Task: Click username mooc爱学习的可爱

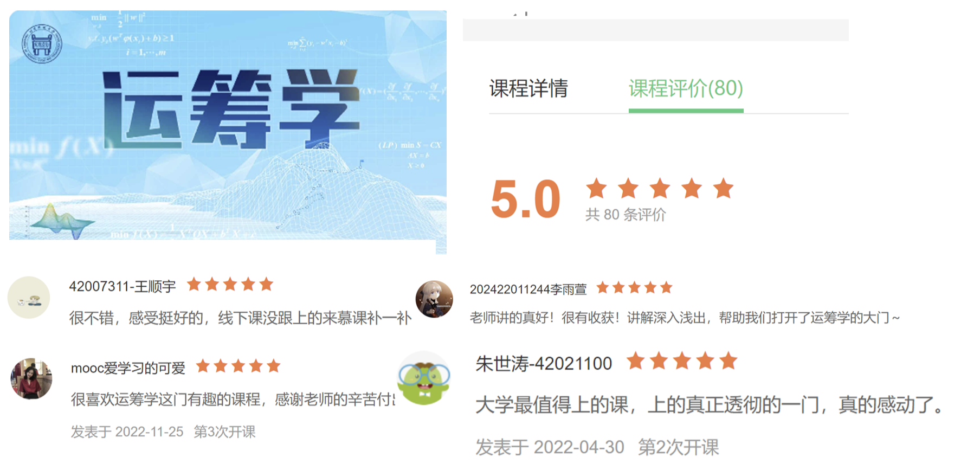Action: [128, 368]
